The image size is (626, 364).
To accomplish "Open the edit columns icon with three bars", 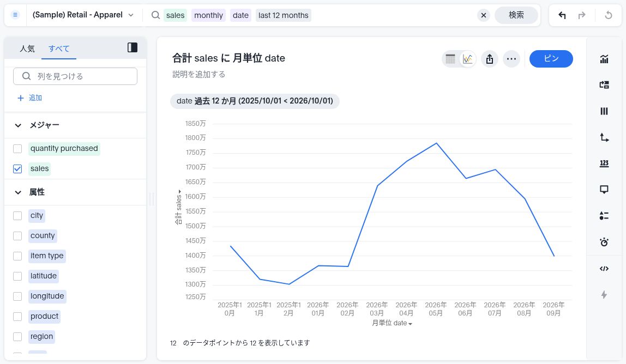I will tap(604, 111).
